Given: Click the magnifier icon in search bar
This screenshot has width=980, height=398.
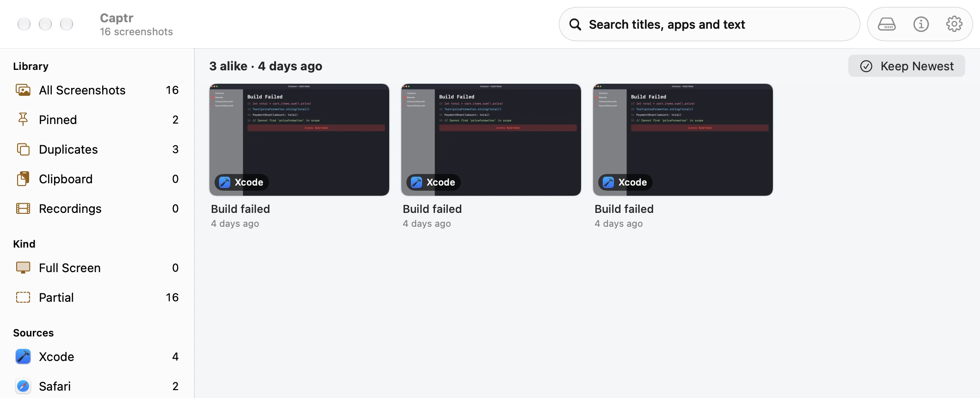Looking at the screenshot, I should click(x=575, y=24).
